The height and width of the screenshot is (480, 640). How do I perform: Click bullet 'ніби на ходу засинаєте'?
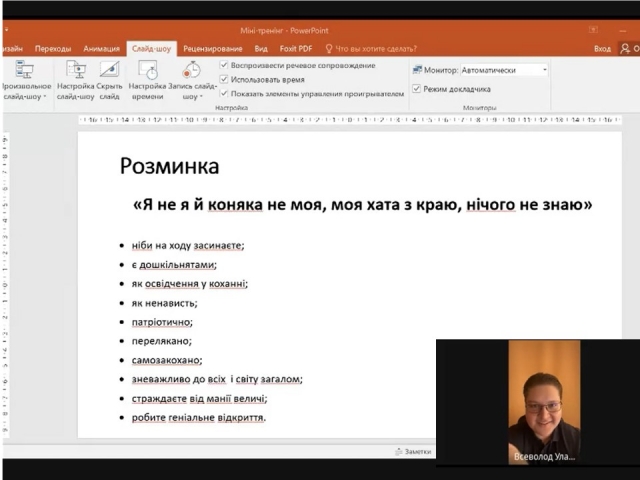188,246
